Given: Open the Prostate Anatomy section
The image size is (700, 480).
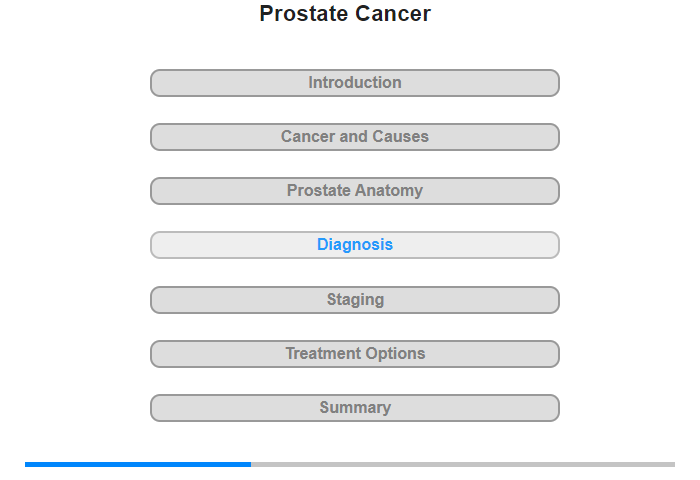Looking at the screenshot, I should (355, 191).
